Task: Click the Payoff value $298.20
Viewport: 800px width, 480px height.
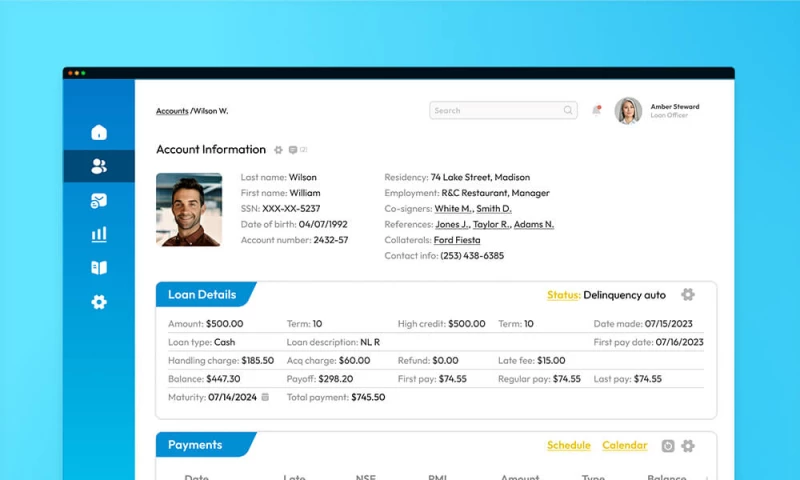Action: 336,379
